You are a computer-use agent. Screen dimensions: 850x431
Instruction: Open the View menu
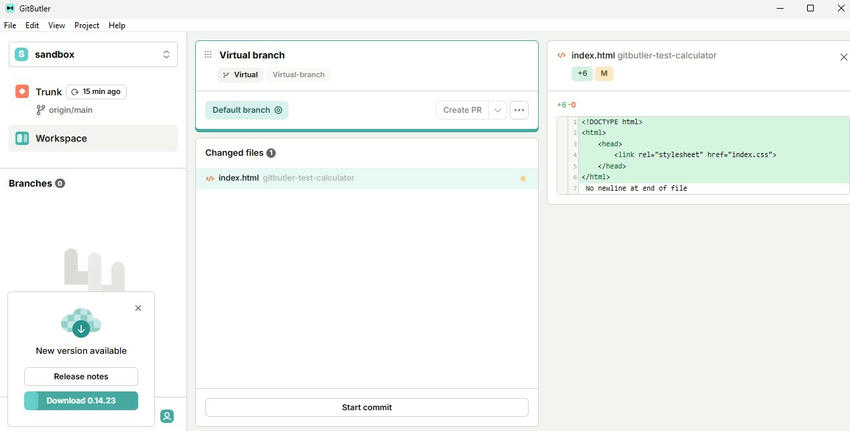pos(56,25)
